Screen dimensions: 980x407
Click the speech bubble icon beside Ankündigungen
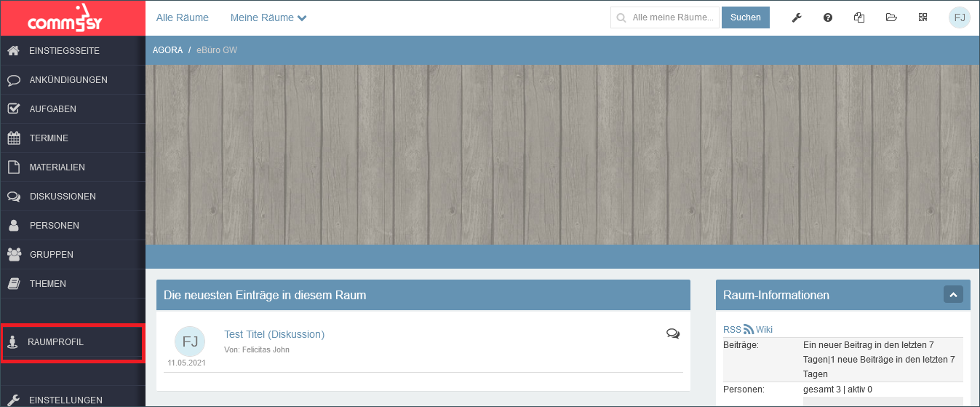[x=13, y=80]
